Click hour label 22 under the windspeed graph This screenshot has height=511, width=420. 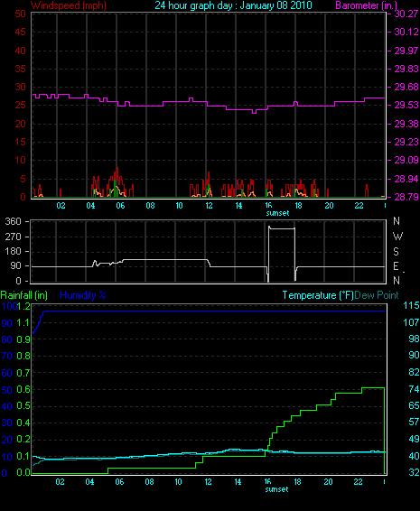click(x=359, y=206)
